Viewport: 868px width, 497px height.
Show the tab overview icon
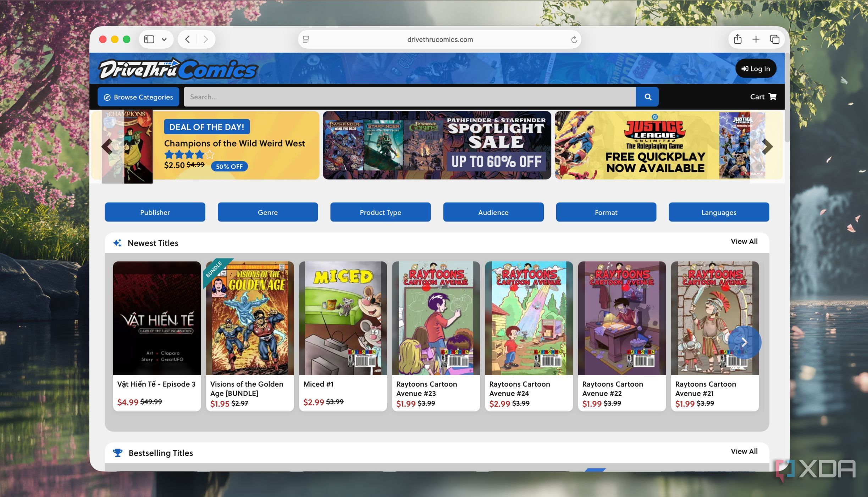click(775, 39)
